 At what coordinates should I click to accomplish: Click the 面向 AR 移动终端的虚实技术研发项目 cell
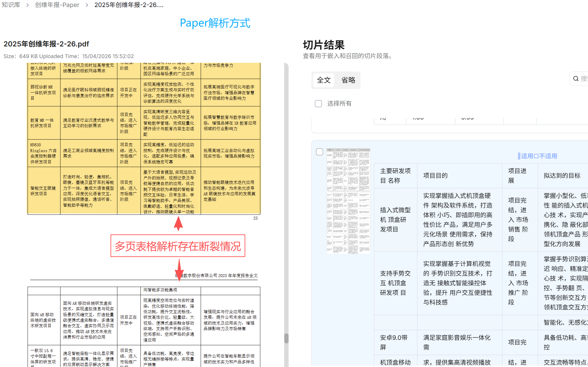44,320
